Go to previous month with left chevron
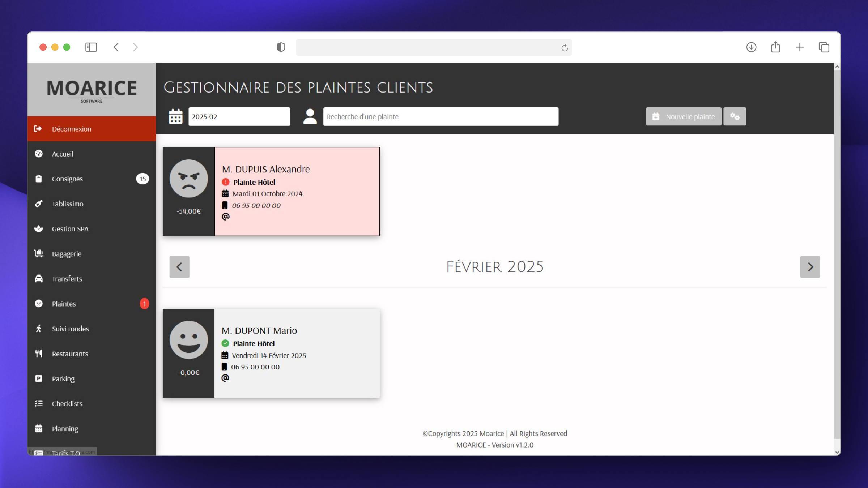This screenshot has width=868, height=488. pyautogui.click(x=179, y=267)
